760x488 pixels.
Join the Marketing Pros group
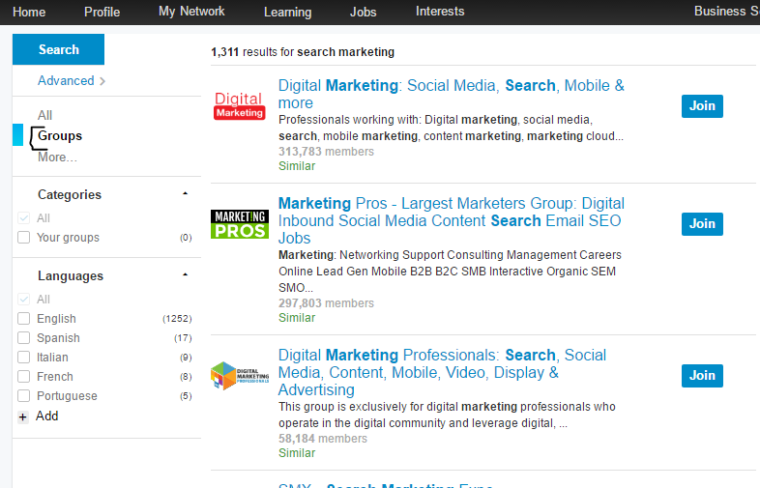[x=702, y=224]
